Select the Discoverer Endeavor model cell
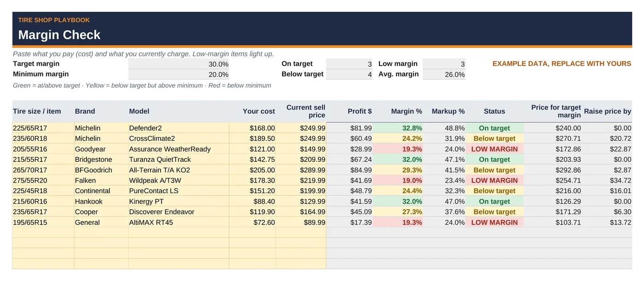This screenshot has width=644, height=281. [x=178, y=212]
